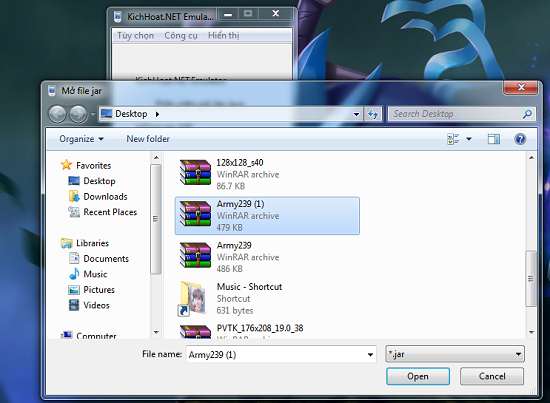
Task: Open the help button with question mark
Action: [x=520, y=139]
